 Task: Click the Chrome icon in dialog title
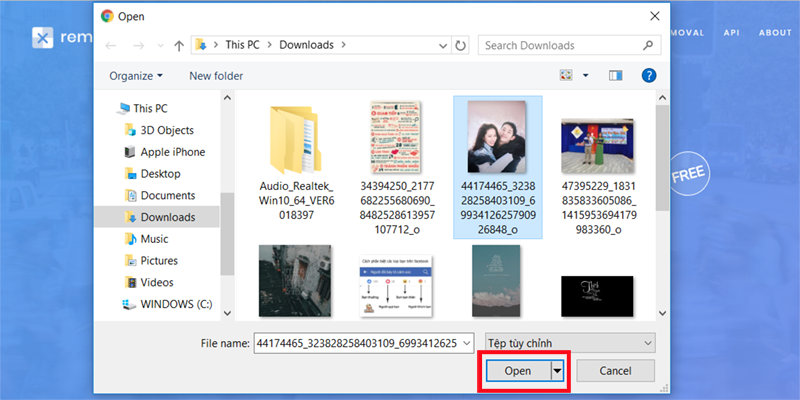pos(107,16)
